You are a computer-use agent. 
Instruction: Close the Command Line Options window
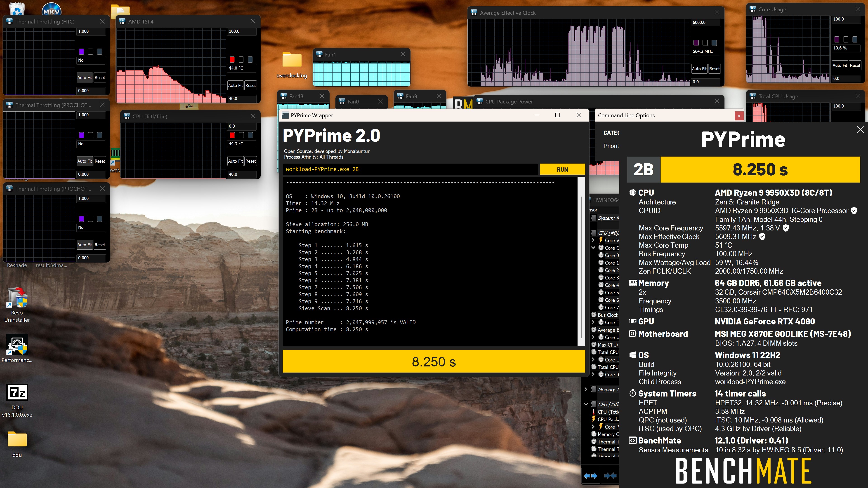(x=739, y=116)
